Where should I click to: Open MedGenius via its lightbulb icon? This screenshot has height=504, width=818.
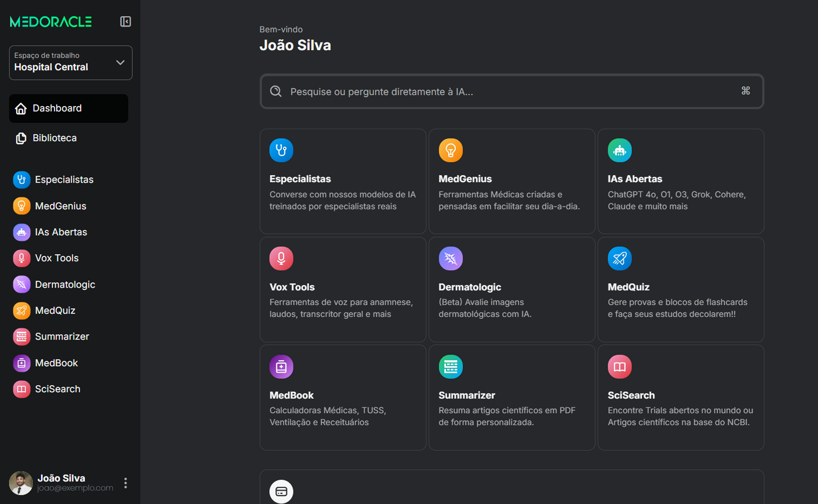21,206
